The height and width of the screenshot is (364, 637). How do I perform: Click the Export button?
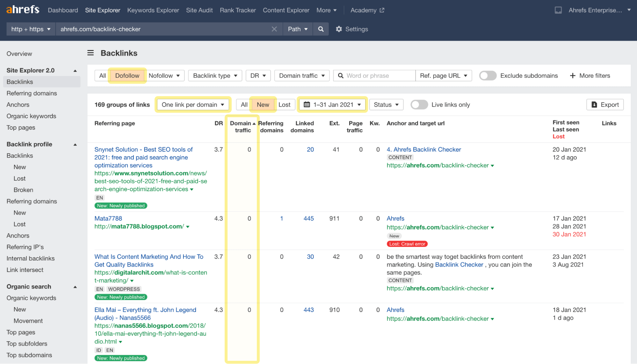tap(605, 104)
